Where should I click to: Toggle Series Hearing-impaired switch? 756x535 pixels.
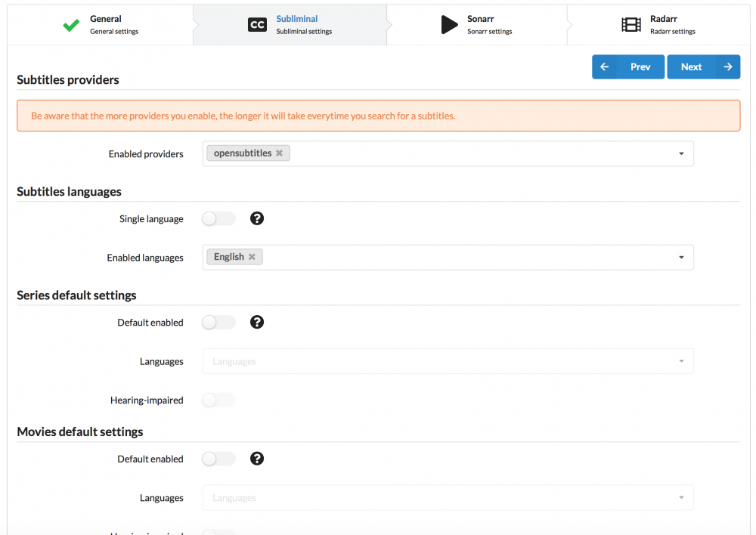click(218, 400)
